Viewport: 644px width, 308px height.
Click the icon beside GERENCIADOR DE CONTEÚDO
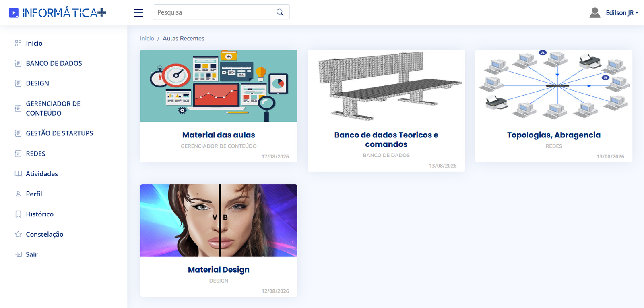tap(18, 108)
